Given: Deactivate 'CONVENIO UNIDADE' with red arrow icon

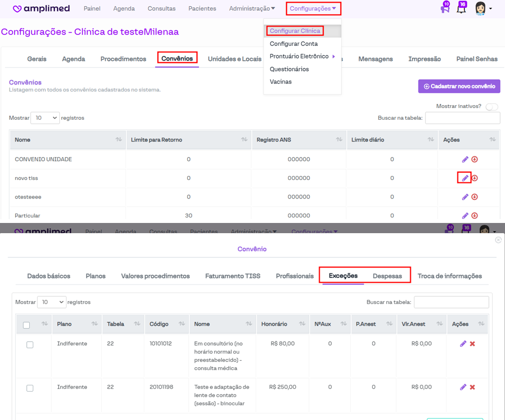Looking at the screenshot, I should click(474, 159).
